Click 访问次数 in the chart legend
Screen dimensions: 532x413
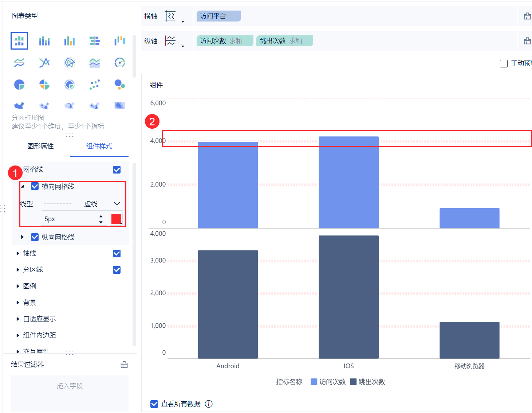328,382
